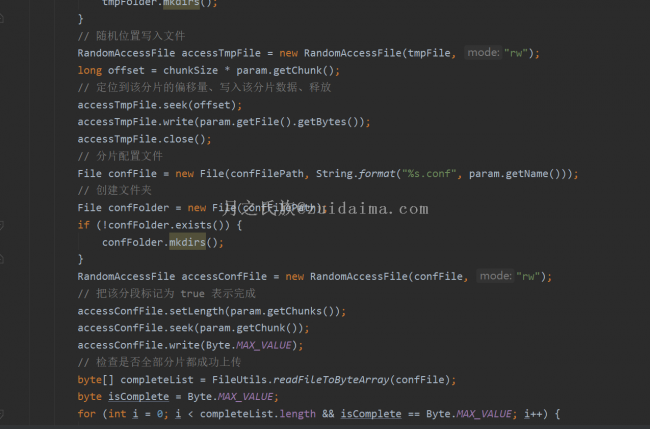Viewport: 650px width, 429px height.
Task: Select the variable name accessTmpFile in its declaration line
Action: click(221, 53)
